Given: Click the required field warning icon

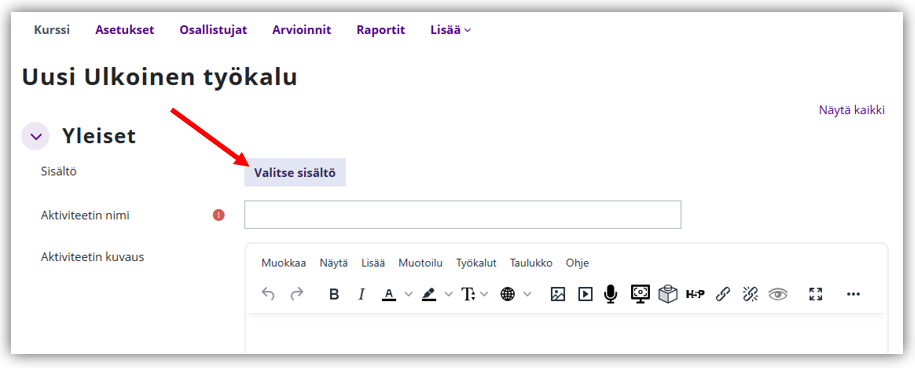Looking at the screenshot, I should 219,215.
